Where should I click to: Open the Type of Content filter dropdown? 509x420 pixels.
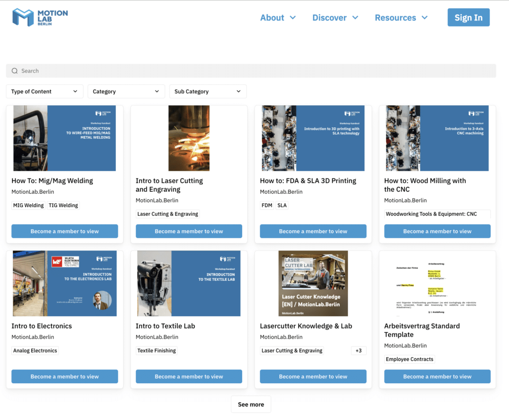click(x=44, y=91)
